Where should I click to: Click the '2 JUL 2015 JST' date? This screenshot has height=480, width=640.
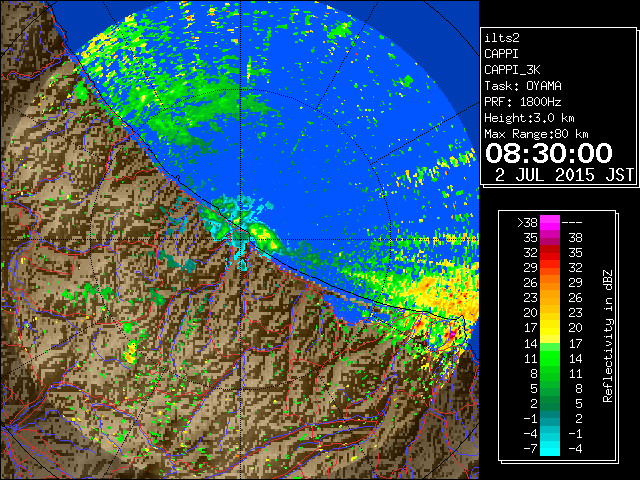[564, 175]
